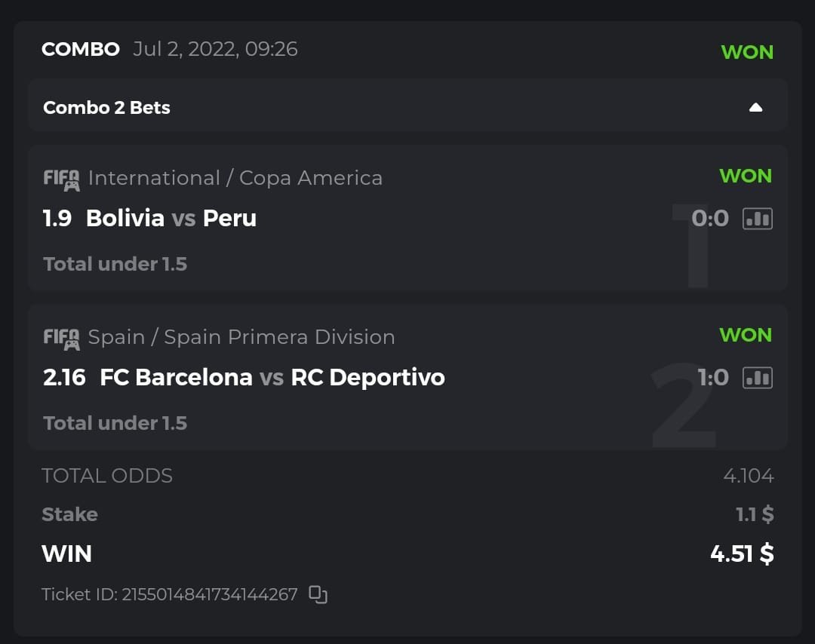Screen dimensions: 815x644
Task: Select the Combo 2 Bets header label
Action: [x=106, y=108]
